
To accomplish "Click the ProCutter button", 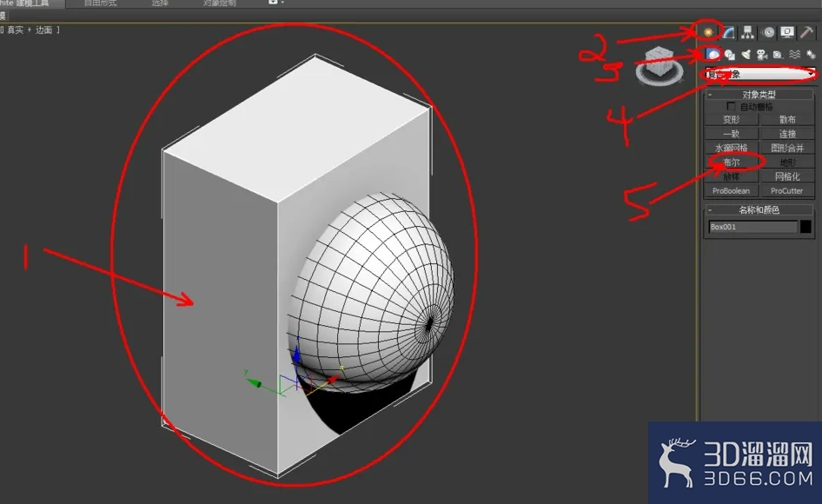I will (787, 191).
